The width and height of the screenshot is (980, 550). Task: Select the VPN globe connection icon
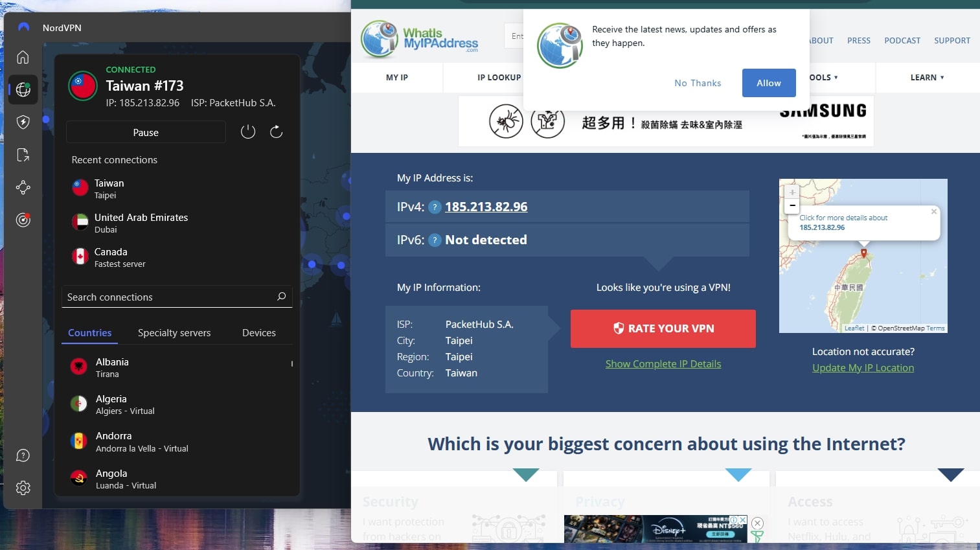(23, 89)
